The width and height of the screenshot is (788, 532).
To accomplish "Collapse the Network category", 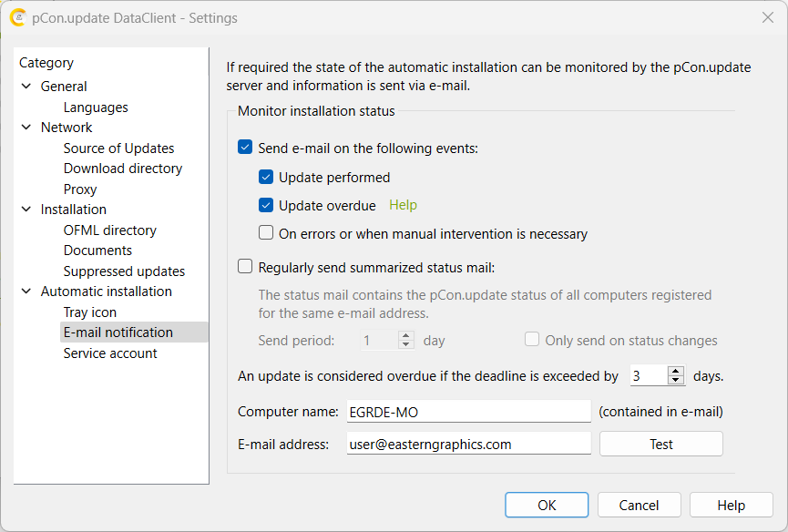I will click(26, 128).
